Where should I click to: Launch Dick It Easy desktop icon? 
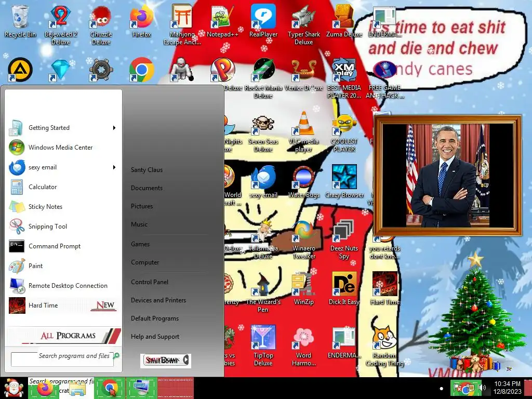tap(344, 288)
